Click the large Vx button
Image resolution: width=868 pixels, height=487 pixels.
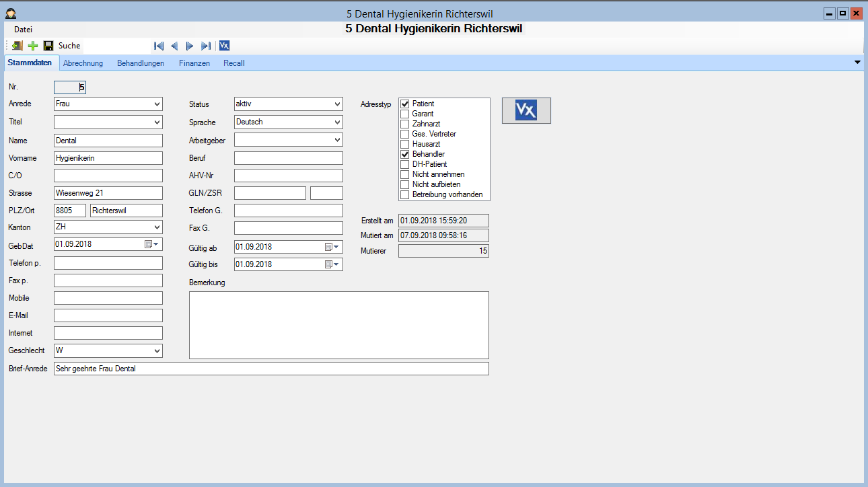tap(526, 110)
